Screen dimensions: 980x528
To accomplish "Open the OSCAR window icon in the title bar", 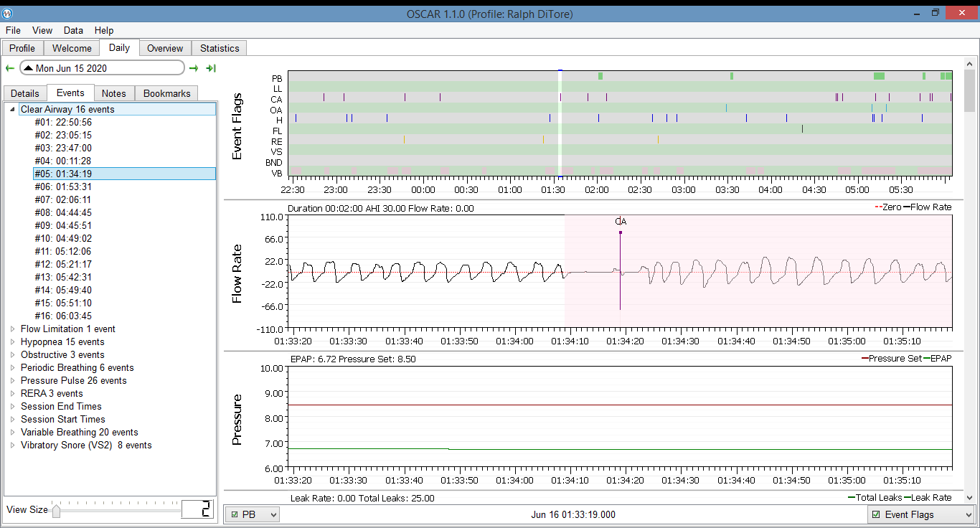I will point(8,14).
